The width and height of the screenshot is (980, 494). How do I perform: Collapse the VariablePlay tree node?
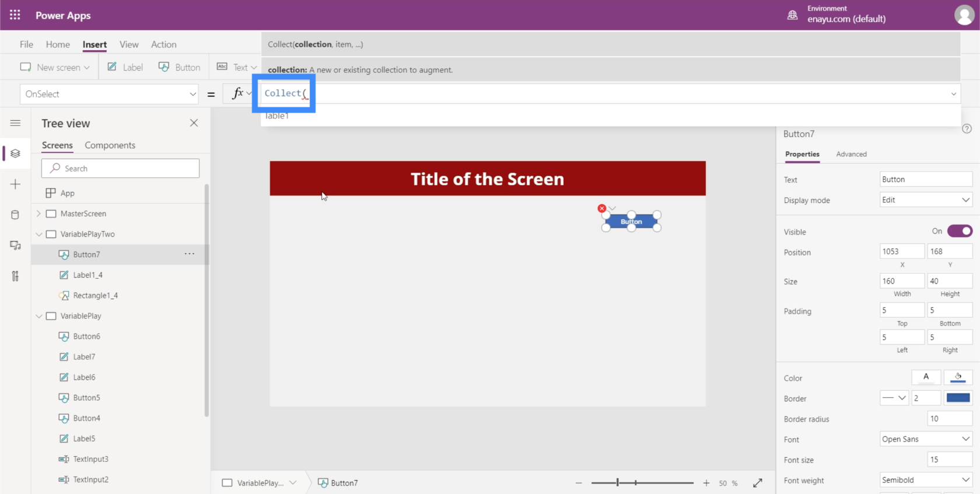click(x=38, y=316)
